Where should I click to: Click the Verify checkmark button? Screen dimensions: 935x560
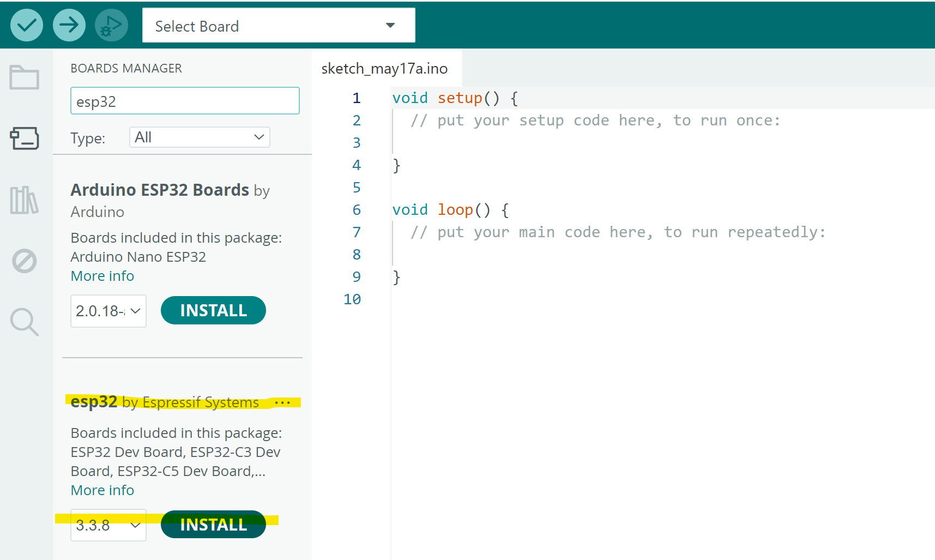click(26, 25)
